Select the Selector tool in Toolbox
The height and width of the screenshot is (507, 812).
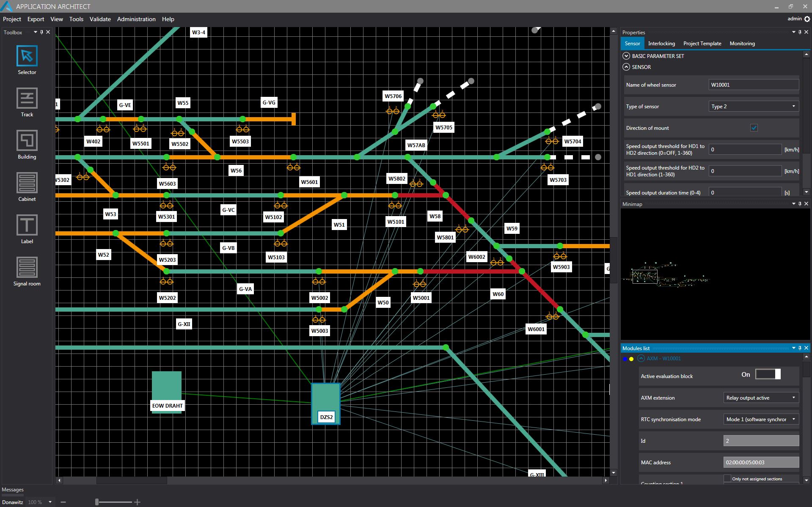coord(27,56)
